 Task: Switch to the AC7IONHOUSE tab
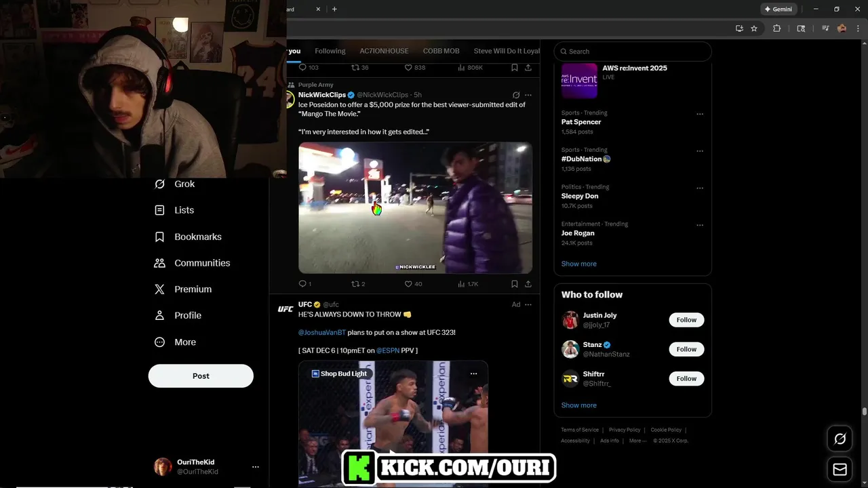click(384, 51)
